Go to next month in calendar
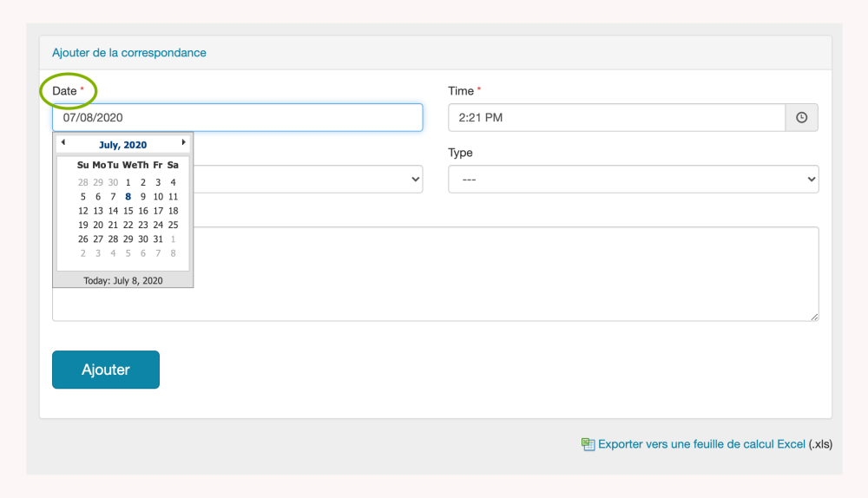Viewport: 868px width, 498px height. (x=183, y=142)
